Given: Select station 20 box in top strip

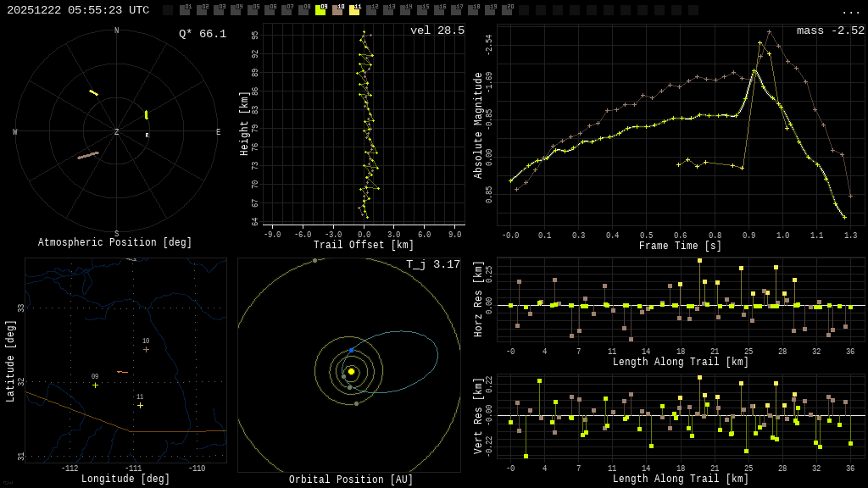Looking at the screenshot, I should coord(507,10).
